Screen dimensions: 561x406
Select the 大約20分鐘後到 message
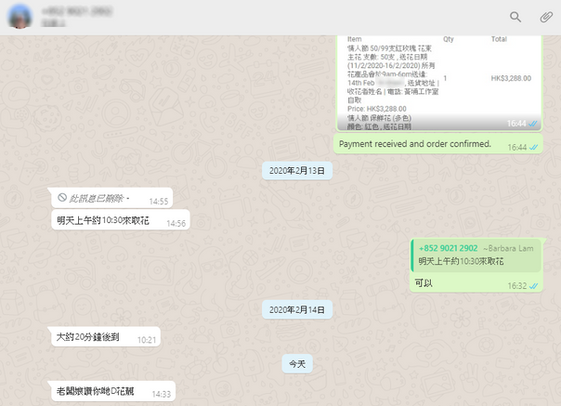coord(106,337)
